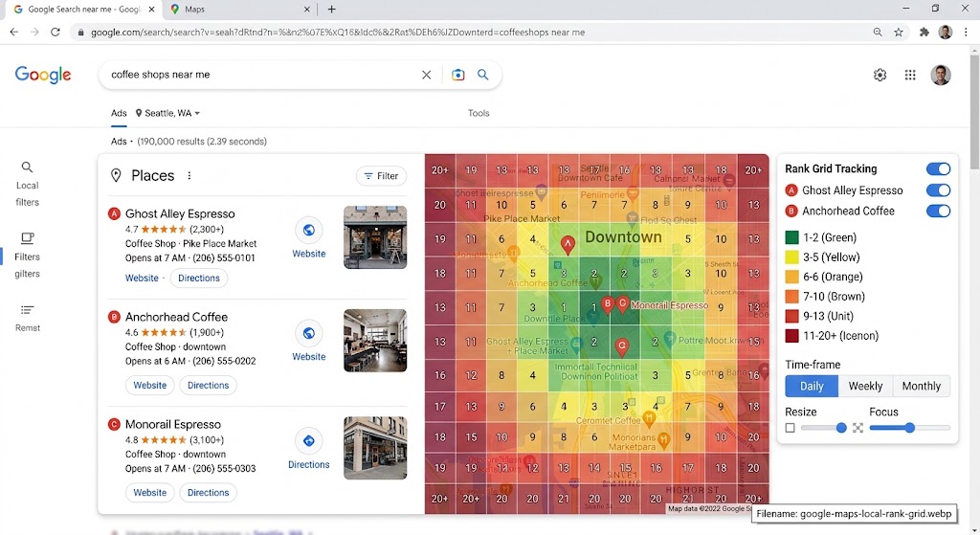Open Monorail Espresso listing title
The image size is (980, 535).
point(173,424)
